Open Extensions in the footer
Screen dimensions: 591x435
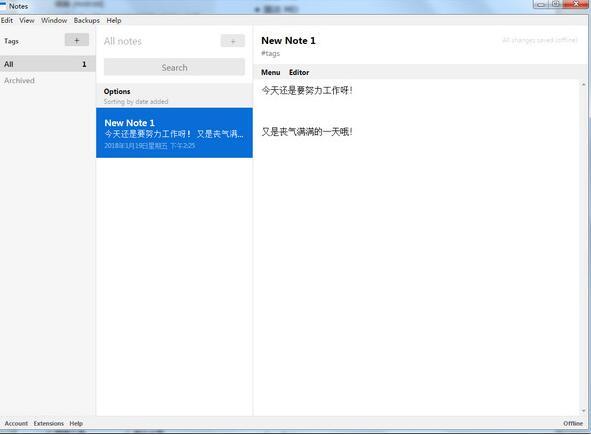[49, 423]
